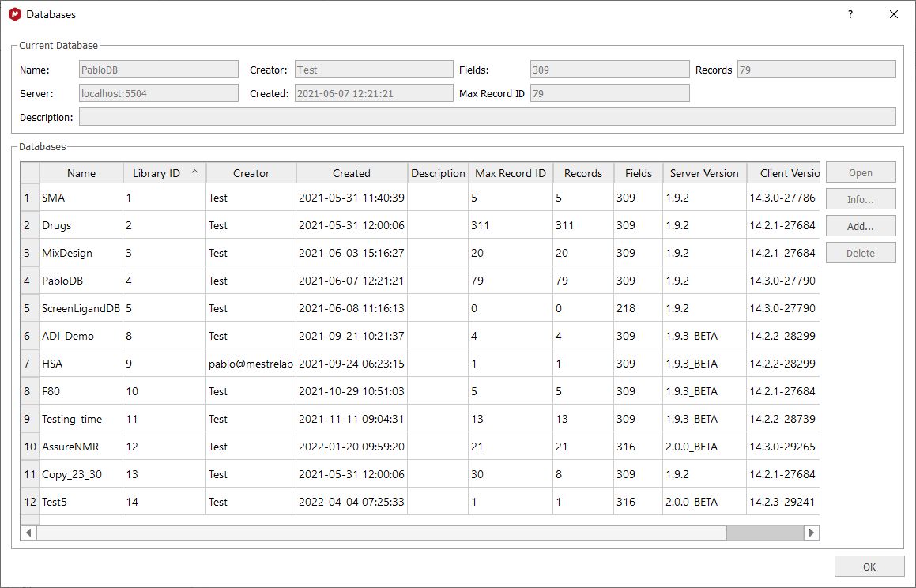This screenshot has height=588, width=916.
Task: Click the Fields input showing 309
Action: click(610, 70)
